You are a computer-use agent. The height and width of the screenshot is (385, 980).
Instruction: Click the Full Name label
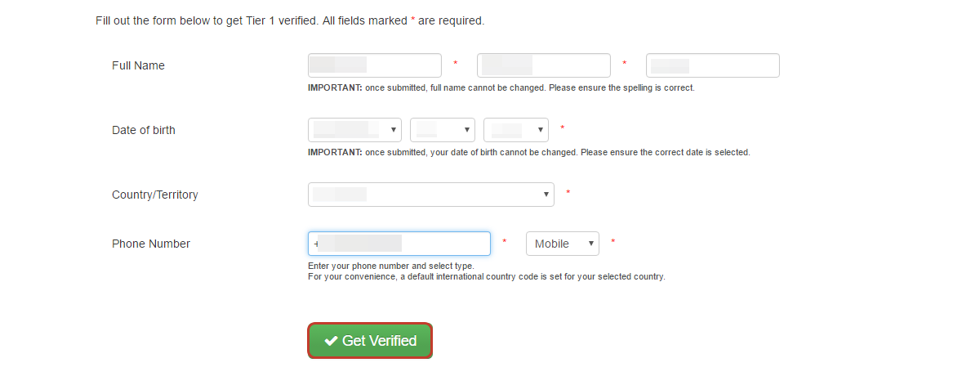pos(138,65)
